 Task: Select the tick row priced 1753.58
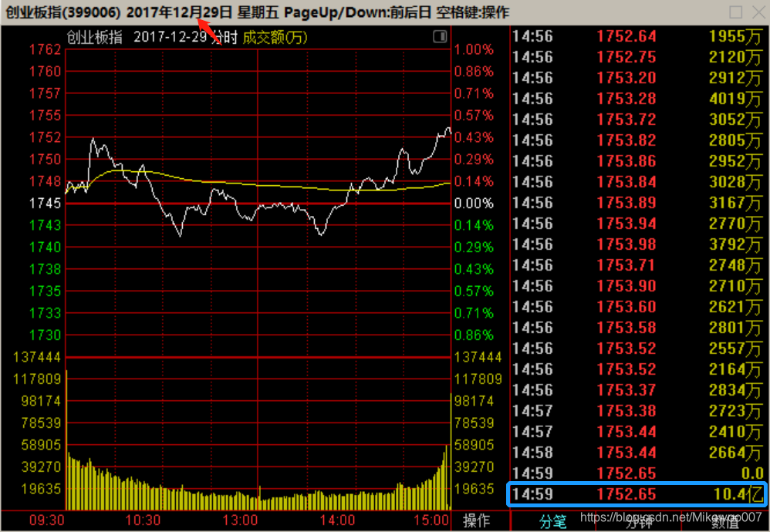coord(638,328)
